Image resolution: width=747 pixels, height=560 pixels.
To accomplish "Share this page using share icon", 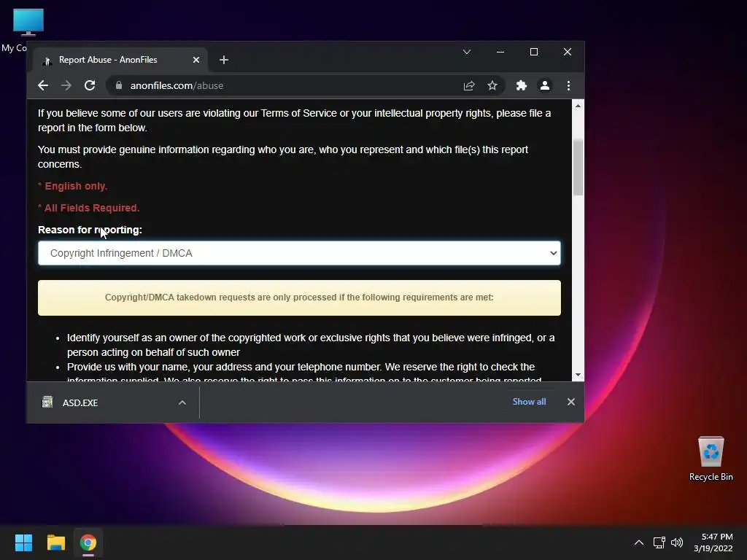I will tap(469, 86).
